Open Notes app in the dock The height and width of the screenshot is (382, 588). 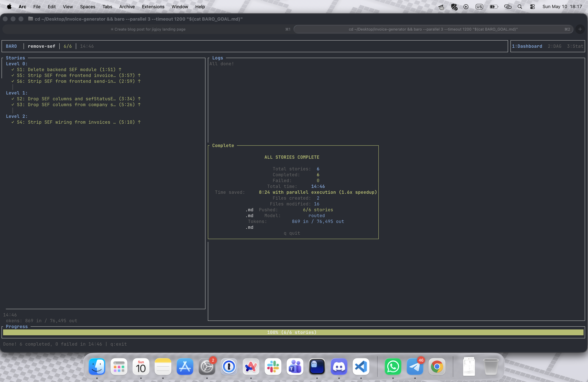(163, 366)
